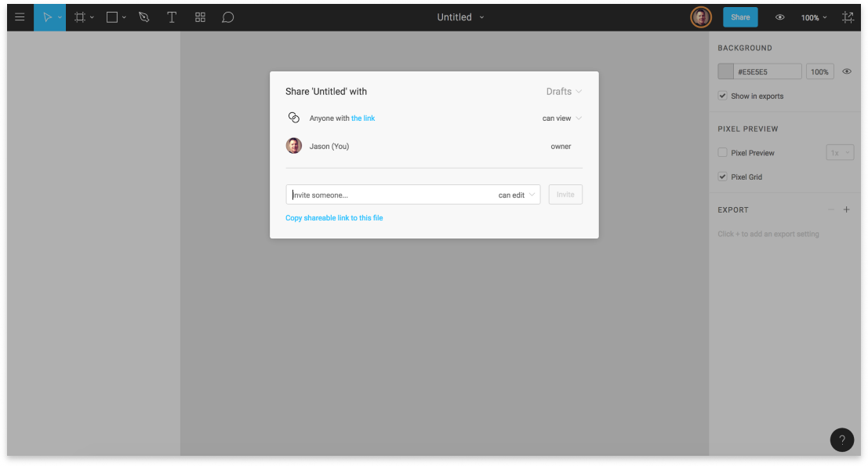This screenshot has height=466, width=868.
Task: Open the 'can edit' invite permission dropdown
Action: click(x=517, y=195)
